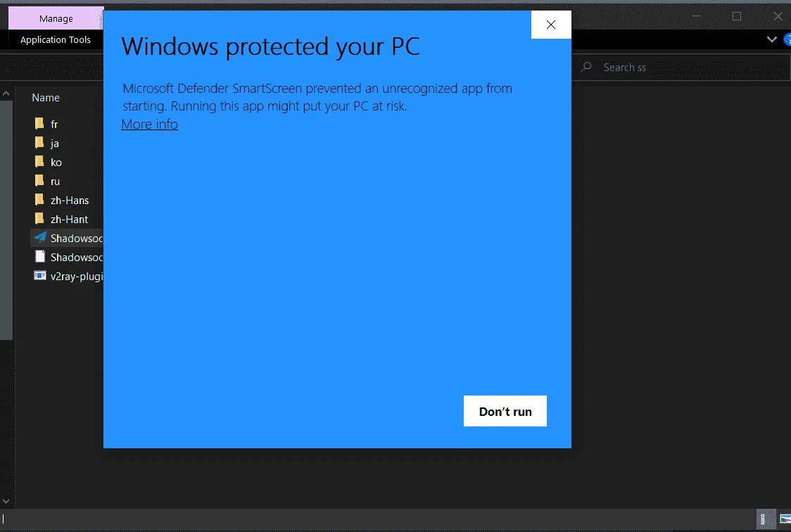Image resolution: width=791 pixels, height=532 pixels.
Task: Select the fr folder icon
Action: pos(39,124)
